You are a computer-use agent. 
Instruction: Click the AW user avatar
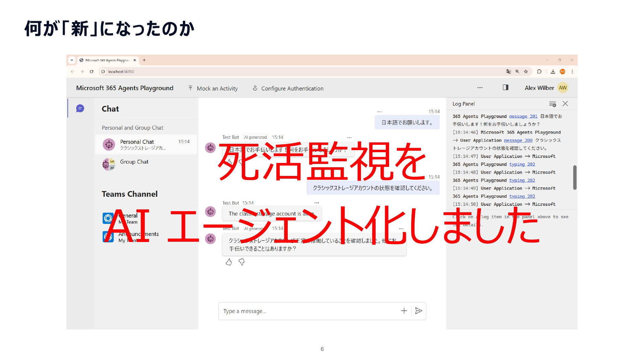coord(563,88)
